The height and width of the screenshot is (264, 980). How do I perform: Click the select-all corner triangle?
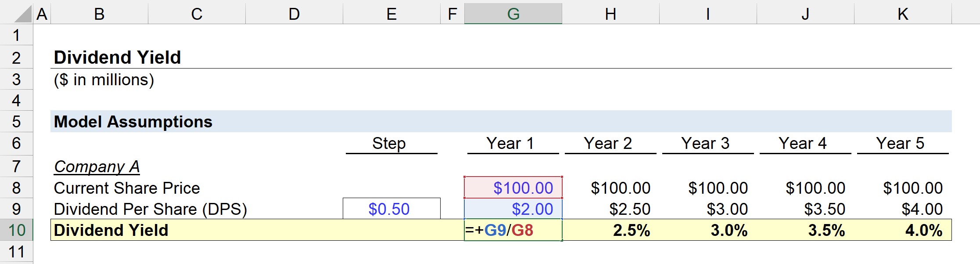click(16, 13)
